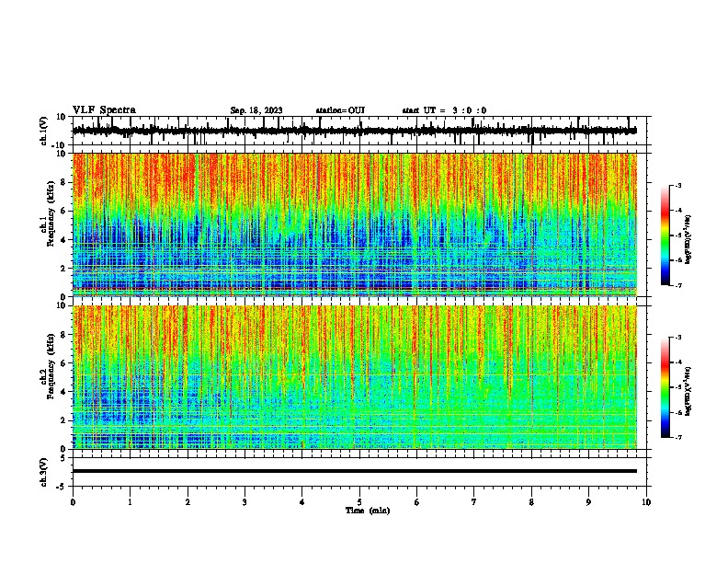The width and height of the screenshot is (728, 563).
Task: Click time axis tick label "0"
Action: pyautogui.click(x=73, y=502)
